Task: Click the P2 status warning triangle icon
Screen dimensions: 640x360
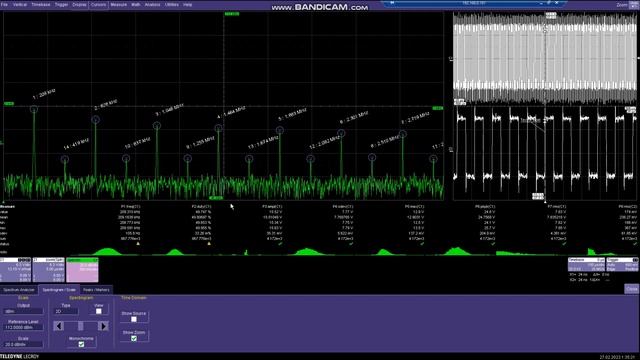Action: tap(209, 244)
